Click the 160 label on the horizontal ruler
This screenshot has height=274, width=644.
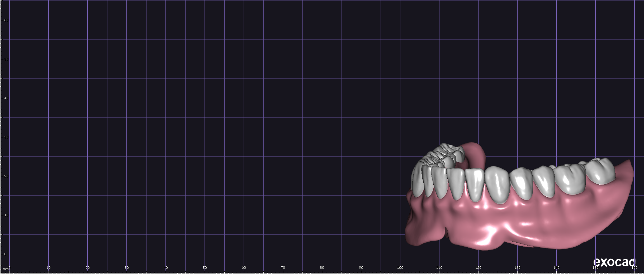pos(634,268)
